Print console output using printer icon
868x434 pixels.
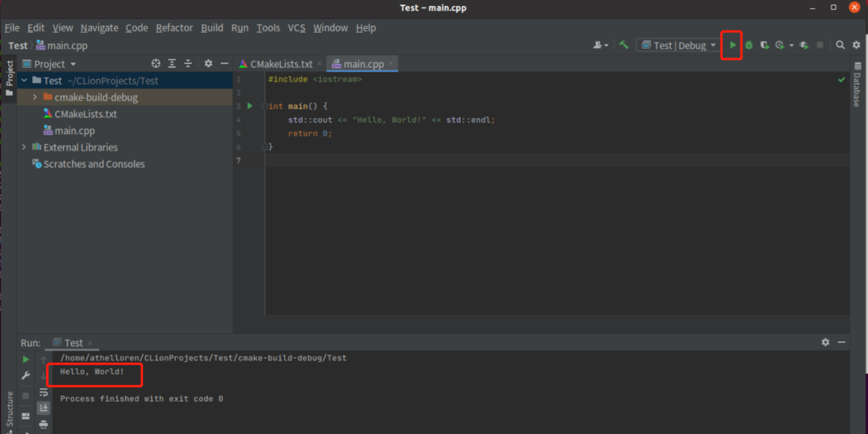43,424
